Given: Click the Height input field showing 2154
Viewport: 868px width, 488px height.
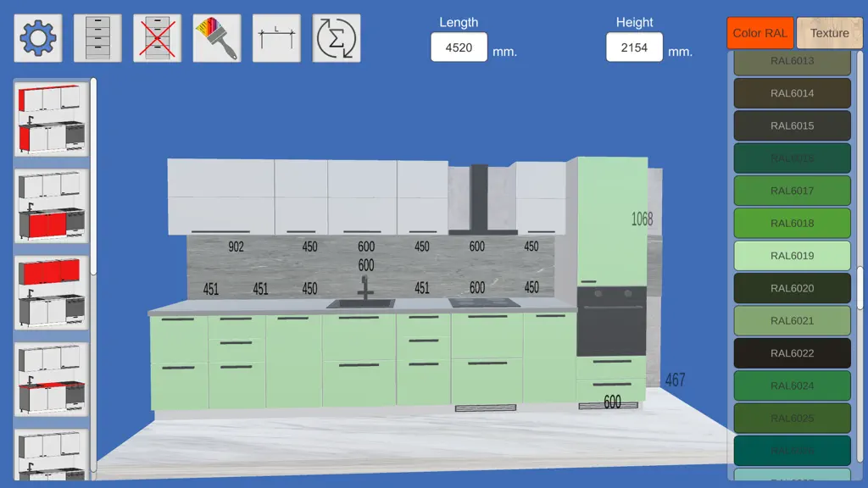Looking at the screenshot, I should (634, 47).
